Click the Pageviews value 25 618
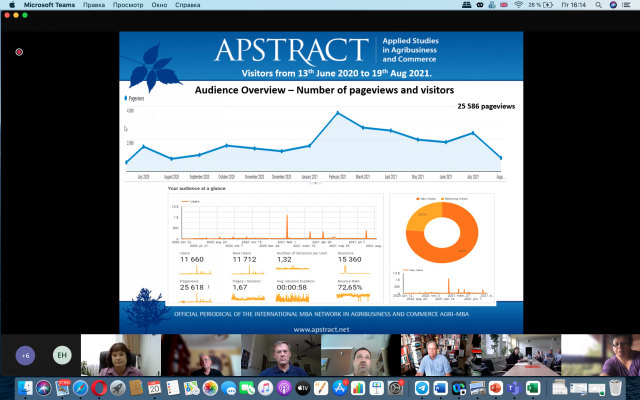Viewport: 640px width, 400px height. pos(191,287)
